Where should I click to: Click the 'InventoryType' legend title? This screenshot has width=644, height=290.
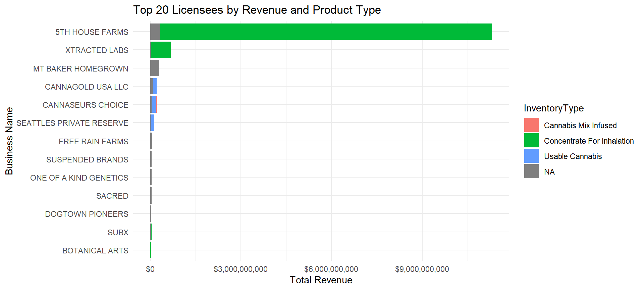point(554,108)
